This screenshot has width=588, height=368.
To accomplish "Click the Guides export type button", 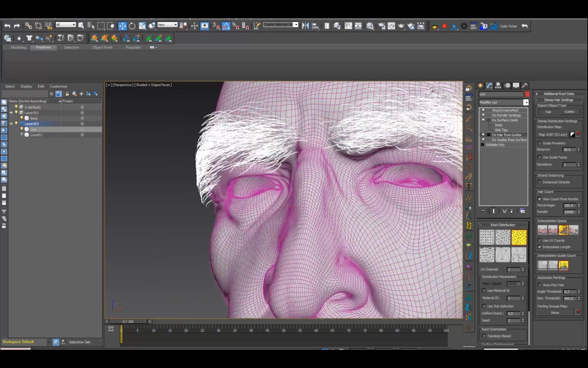I will pyautogui.click(x=569, y=112).
